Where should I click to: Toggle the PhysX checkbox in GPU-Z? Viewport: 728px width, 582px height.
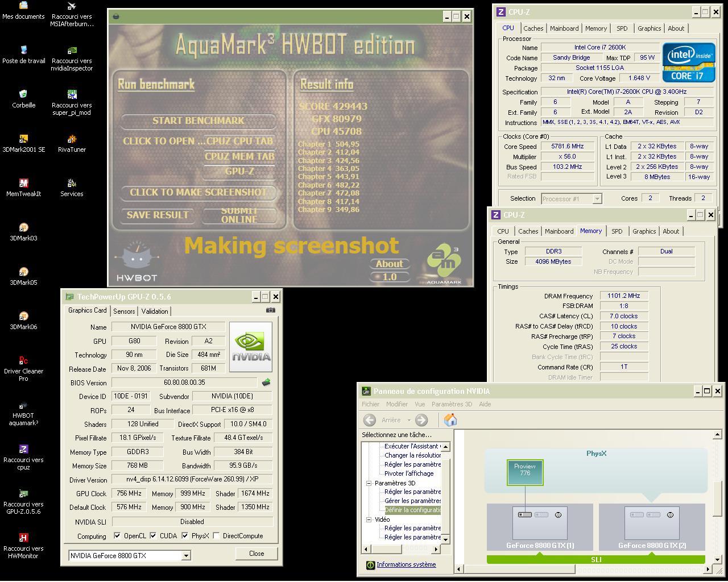(185, 536)
